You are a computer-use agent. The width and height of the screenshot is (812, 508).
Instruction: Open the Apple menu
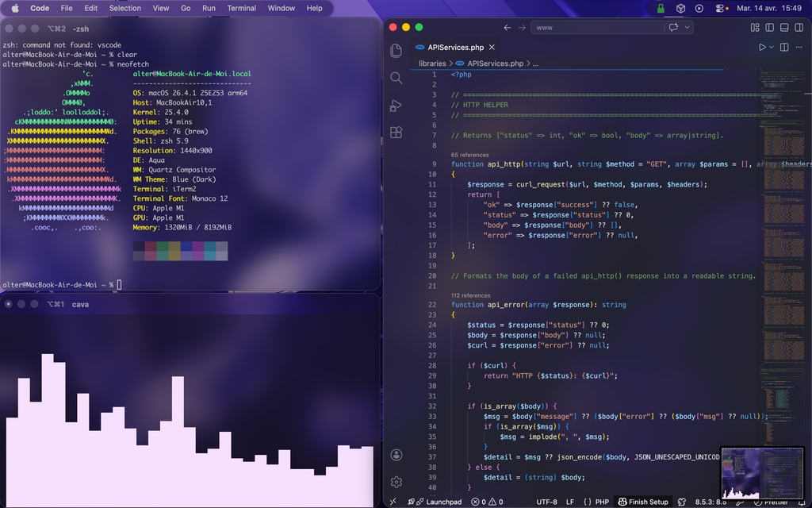15,8
